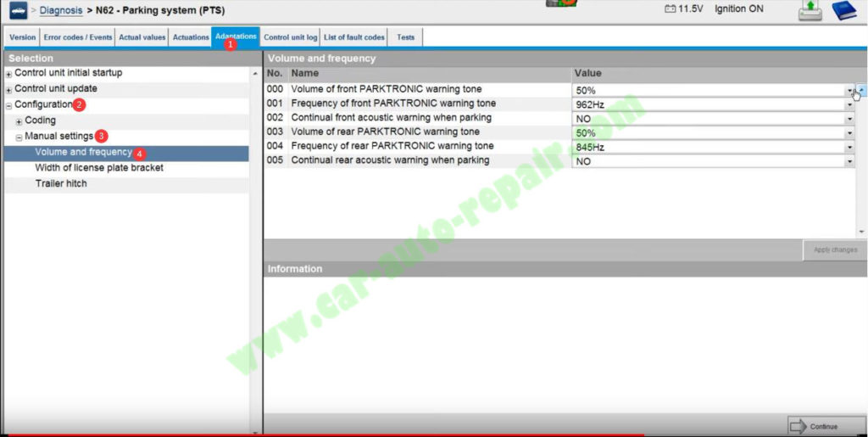Switch to List of fault codes tab
The height and width of the screenshot is (437, 868).
pos(353,37)
